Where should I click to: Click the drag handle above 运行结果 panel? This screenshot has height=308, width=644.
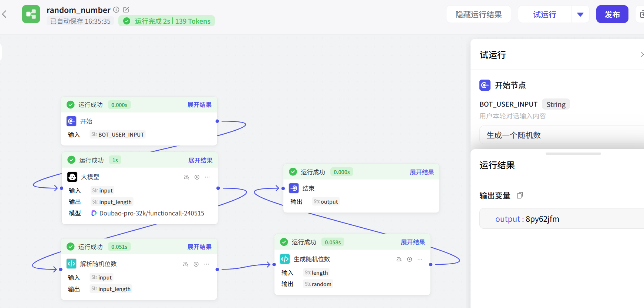coord(573,154)
